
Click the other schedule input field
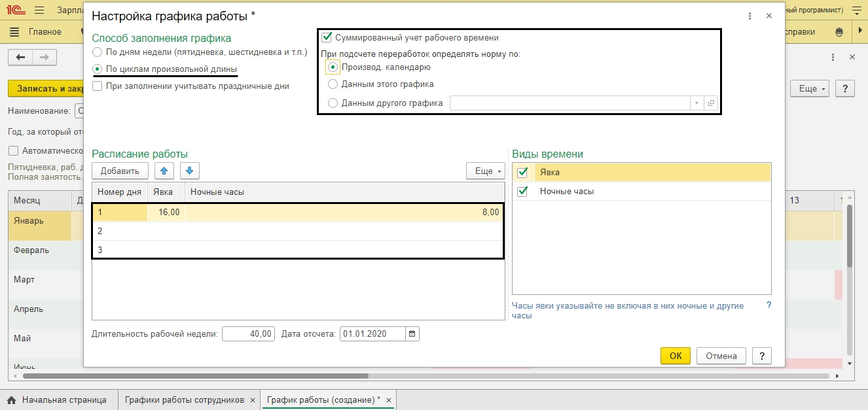click(570, 103)
